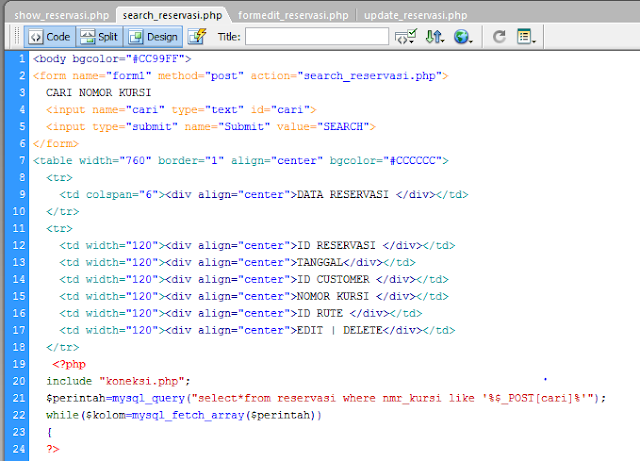Click the closing </form> tag
This screenshot has width=640, height=461.
point(56,144)
